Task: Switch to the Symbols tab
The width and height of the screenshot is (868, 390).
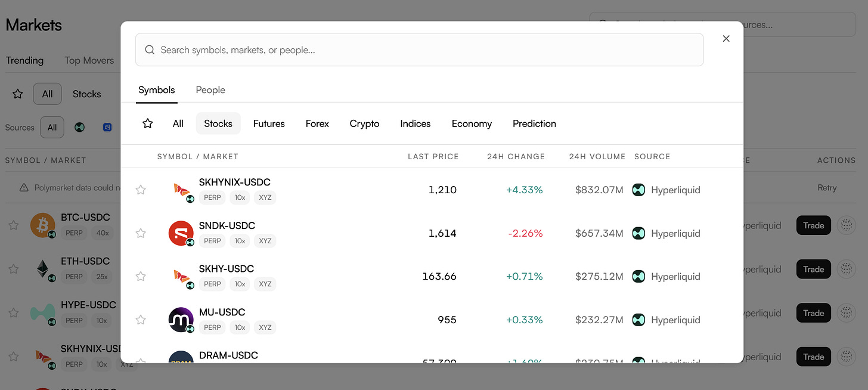Action: tap(157, 90)
